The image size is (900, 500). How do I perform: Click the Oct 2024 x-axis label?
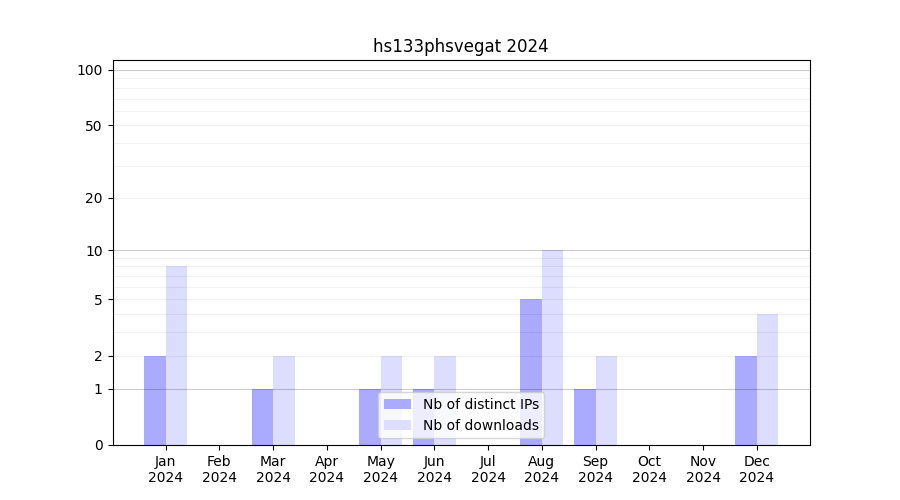coord(649,469)
